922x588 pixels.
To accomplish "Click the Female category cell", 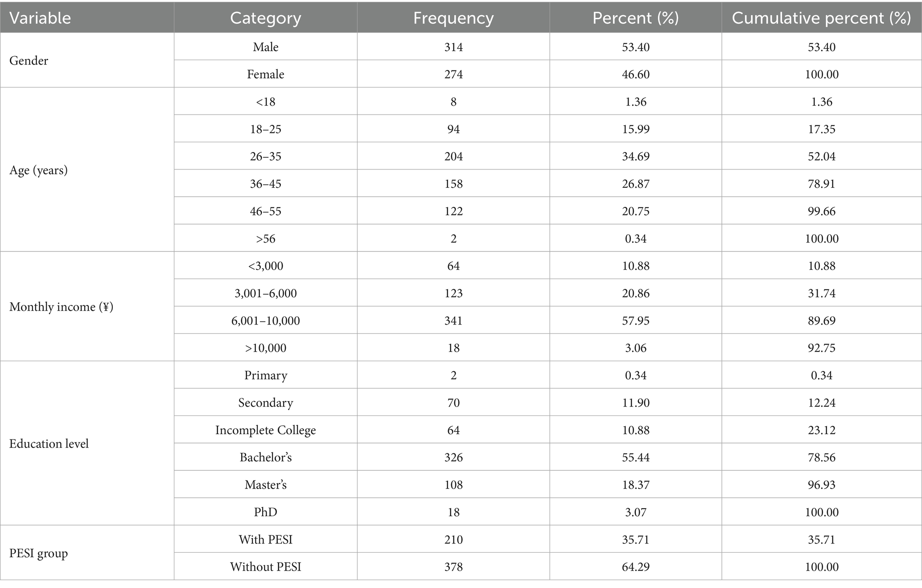I will click(265, 74).
